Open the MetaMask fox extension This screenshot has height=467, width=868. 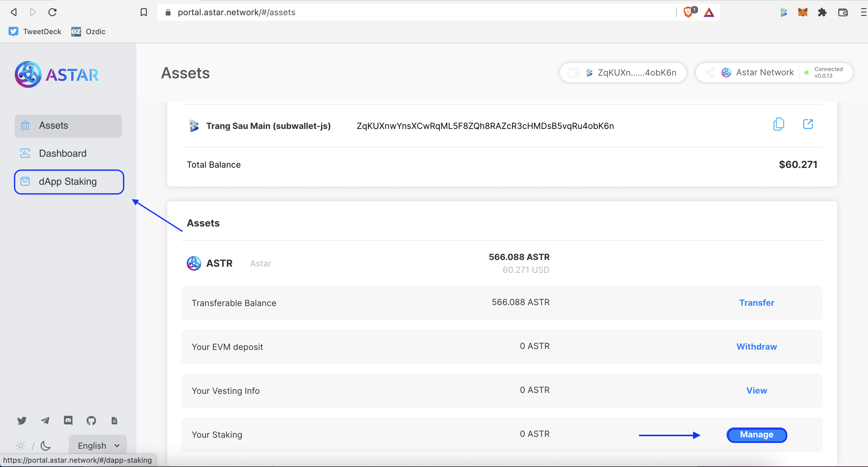click(803, 12)
